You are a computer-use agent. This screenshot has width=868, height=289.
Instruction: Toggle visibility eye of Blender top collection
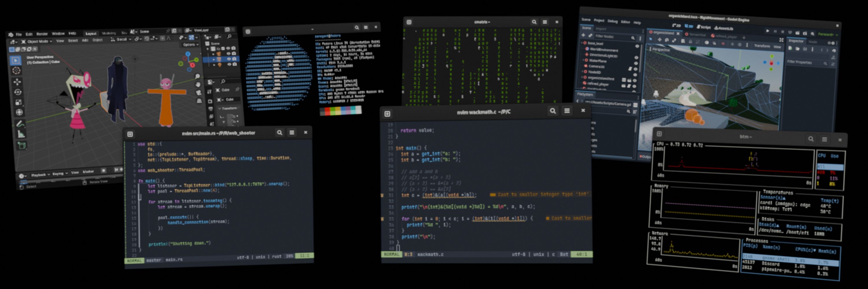click(x=228, y=49)
